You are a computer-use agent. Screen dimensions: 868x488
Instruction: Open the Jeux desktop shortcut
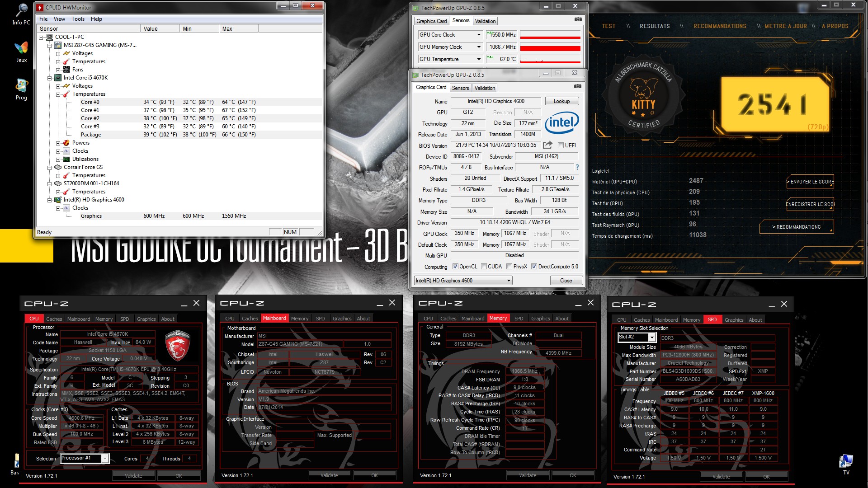click(x=21, y=52)
